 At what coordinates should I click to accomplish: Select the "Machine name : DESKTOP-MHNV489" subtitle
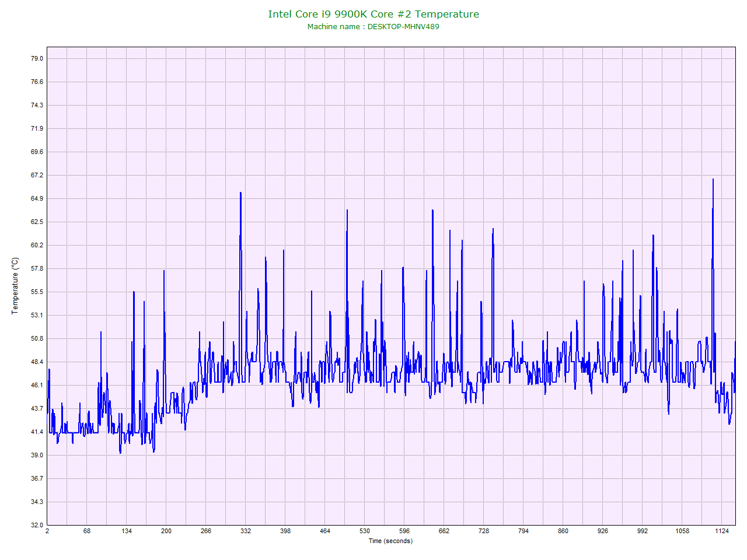coord(373,27)
